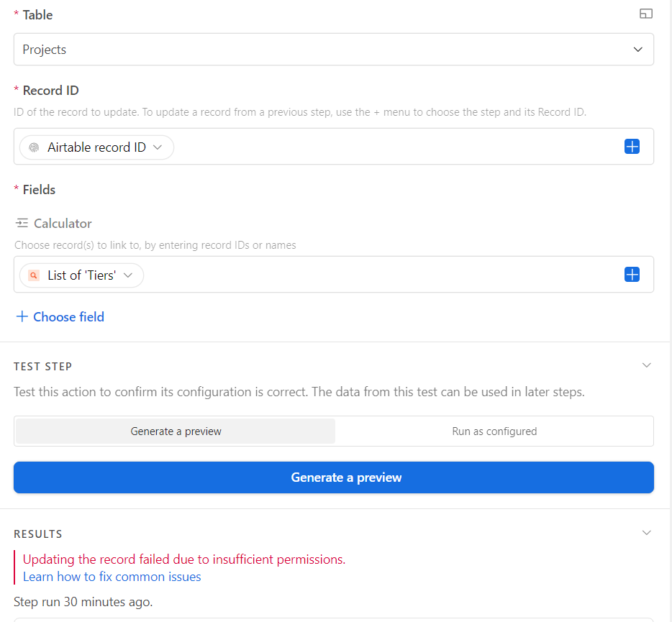Select the Run as configured option
This screenshot has height=622, width=672.
(494, 431)
